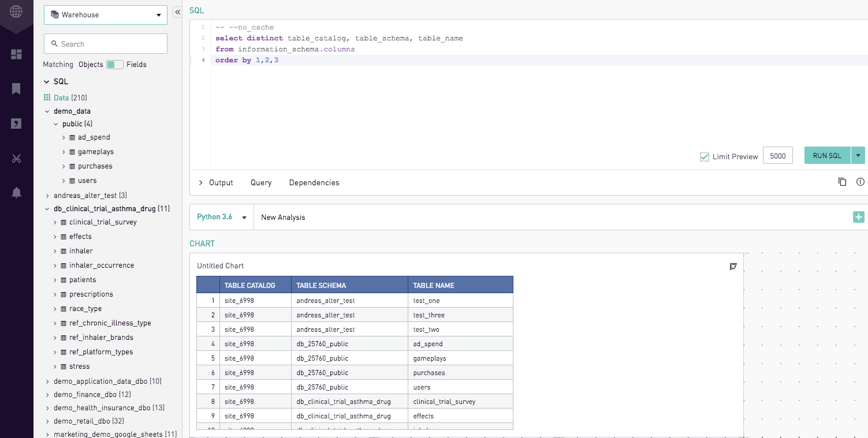Collapse the schema panel with double chevron

pos(178,12)
